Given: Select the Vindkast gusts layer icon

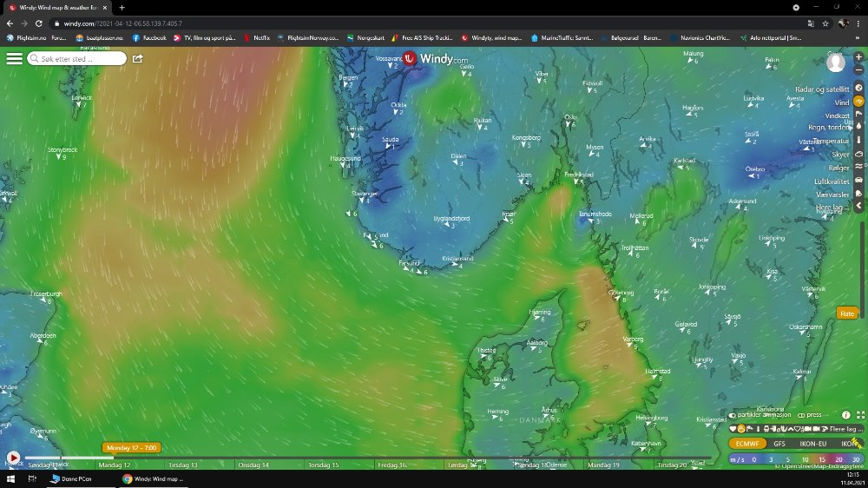Looking at the screenshot, I should point(858,114).
